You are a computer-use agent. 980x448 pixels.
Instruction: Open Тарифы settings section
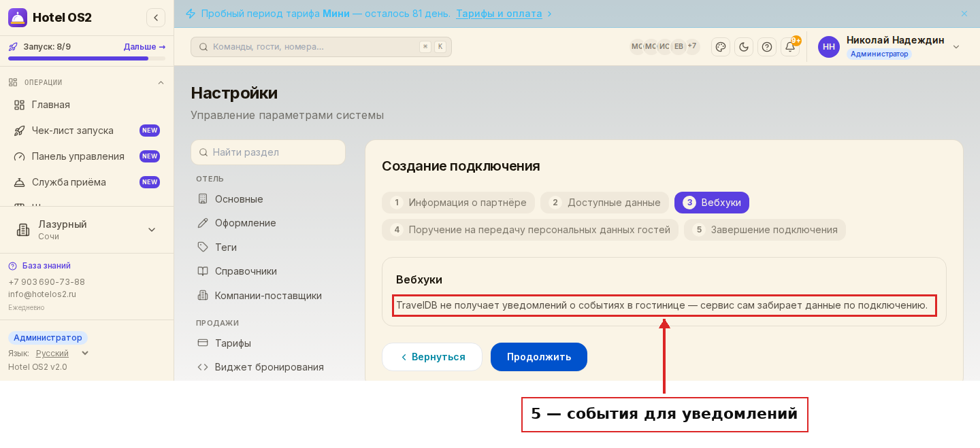coord(268,343)
